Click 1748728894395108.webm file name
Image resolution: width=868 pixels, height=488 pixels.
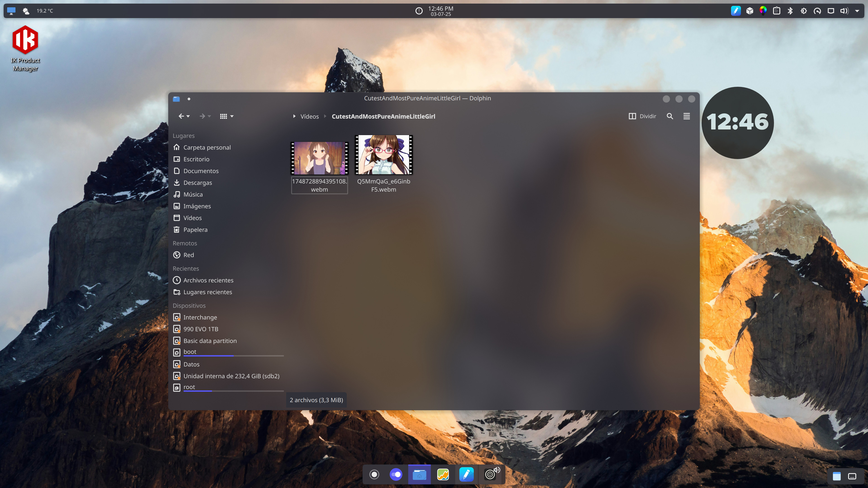319,185
